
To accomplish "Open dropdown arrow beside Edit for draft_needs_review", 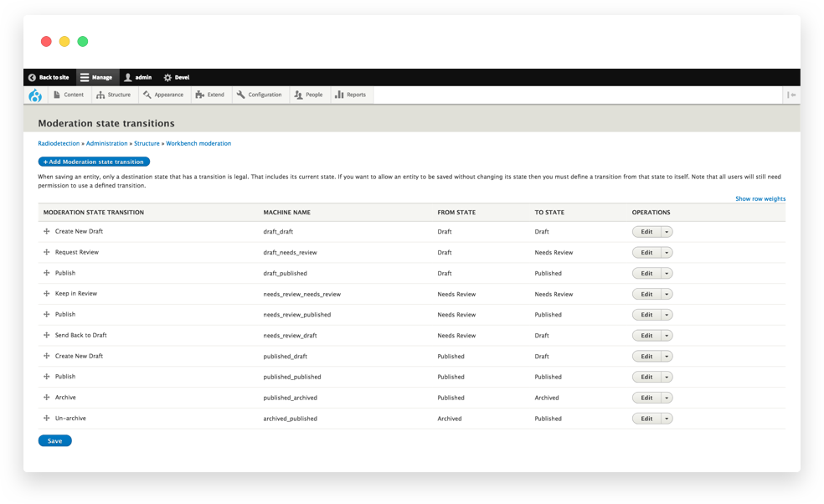I will point(667,253).
